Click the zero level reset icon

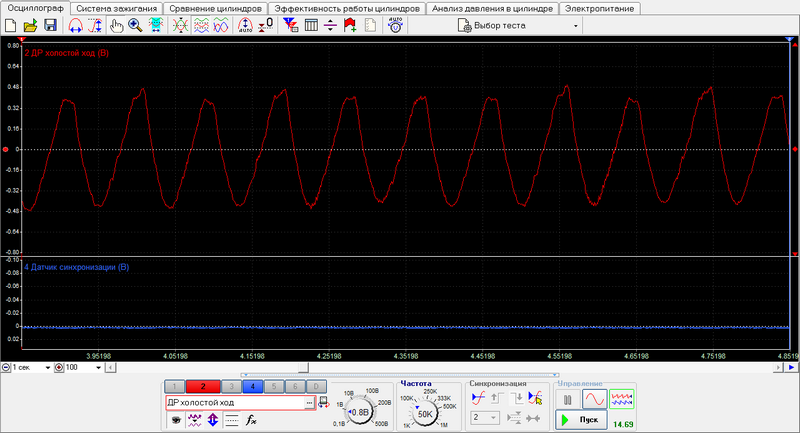tap(265, 25)
